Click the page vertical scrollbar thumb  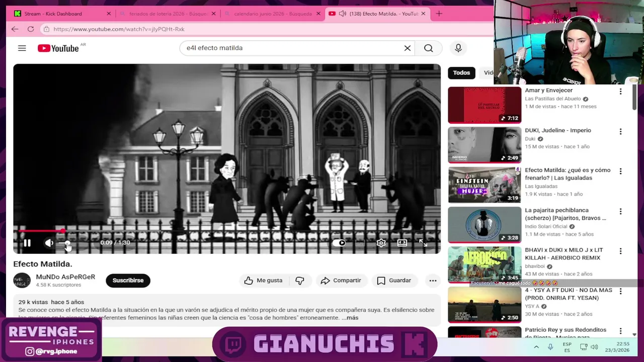point(634,97)
